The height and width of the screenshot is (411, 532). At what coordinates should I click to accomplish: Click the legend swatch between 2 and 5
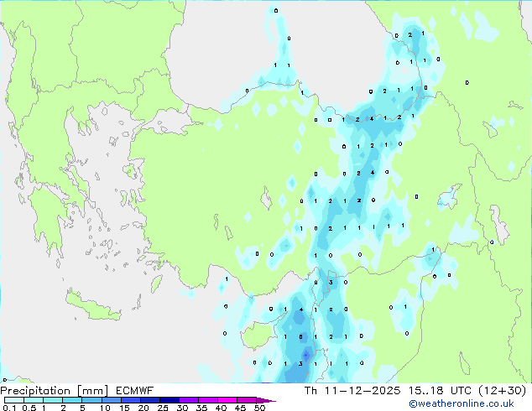pos(72,400)
